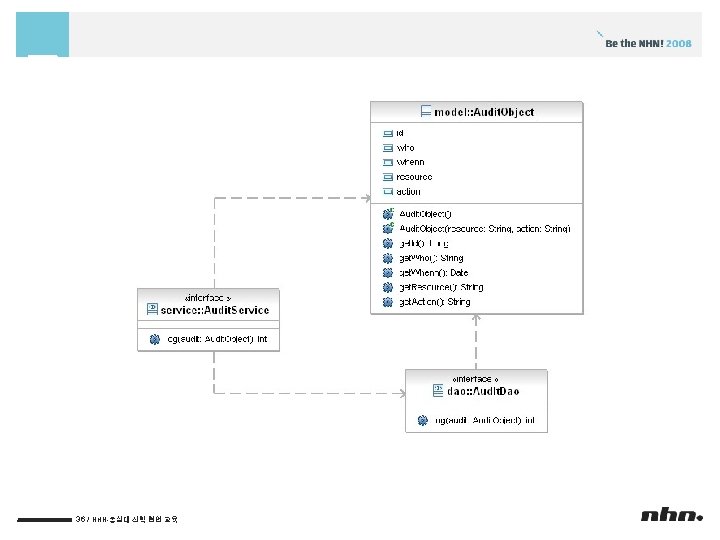Select log(audit: AuditObject) method in AuditService

217,339
